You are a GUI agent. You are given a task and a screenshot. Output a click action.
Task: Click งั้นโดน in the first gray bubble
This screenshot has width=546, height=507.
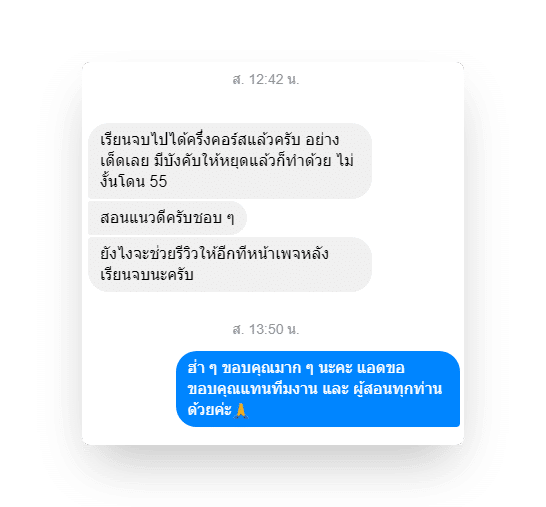(x=123, y=181)
